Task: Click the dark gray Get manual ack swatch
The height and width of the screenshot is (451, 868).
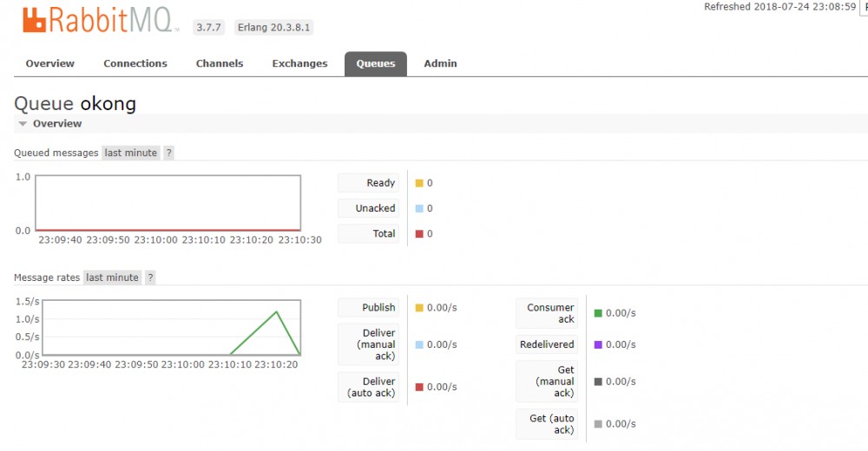Action: 598,382
